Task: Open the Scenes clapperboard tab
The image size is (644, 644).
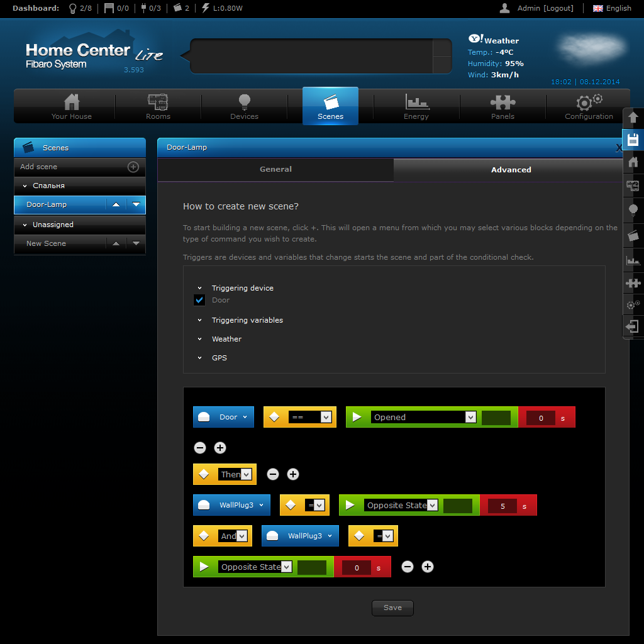Action: click(330, 106)
